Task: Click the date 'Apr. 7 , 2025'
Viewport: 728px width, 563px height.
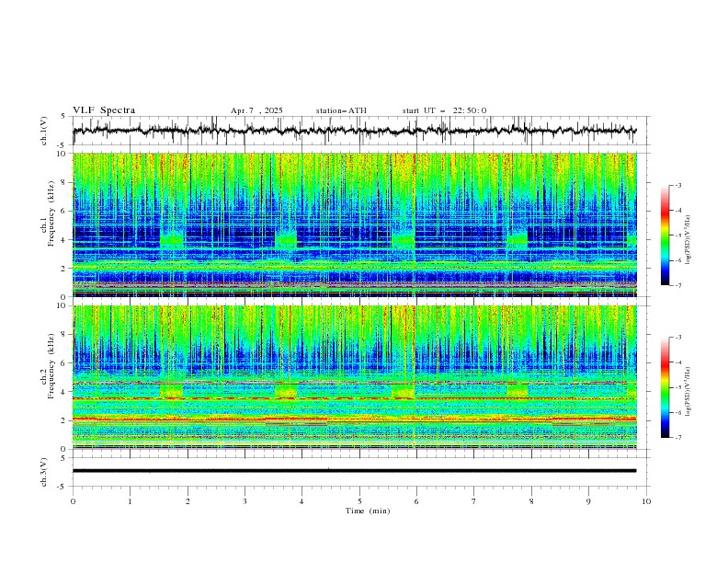Action: [256, 110]
